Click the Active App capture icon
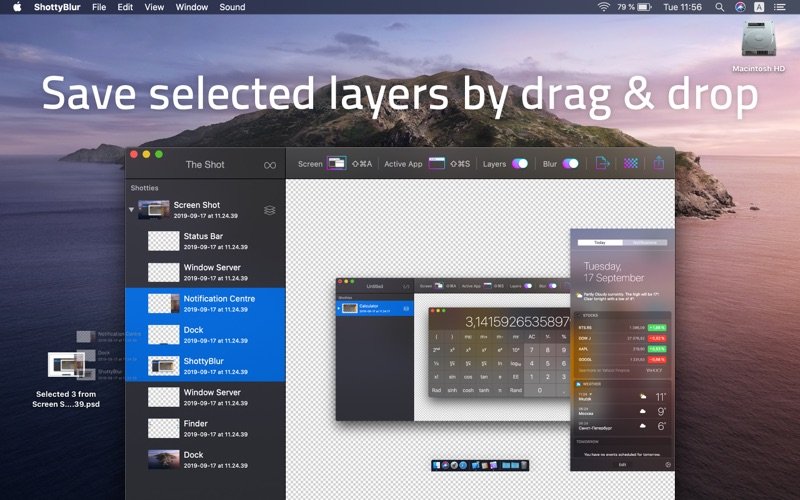The image size is (800, 500). click(x=437, y=163)
